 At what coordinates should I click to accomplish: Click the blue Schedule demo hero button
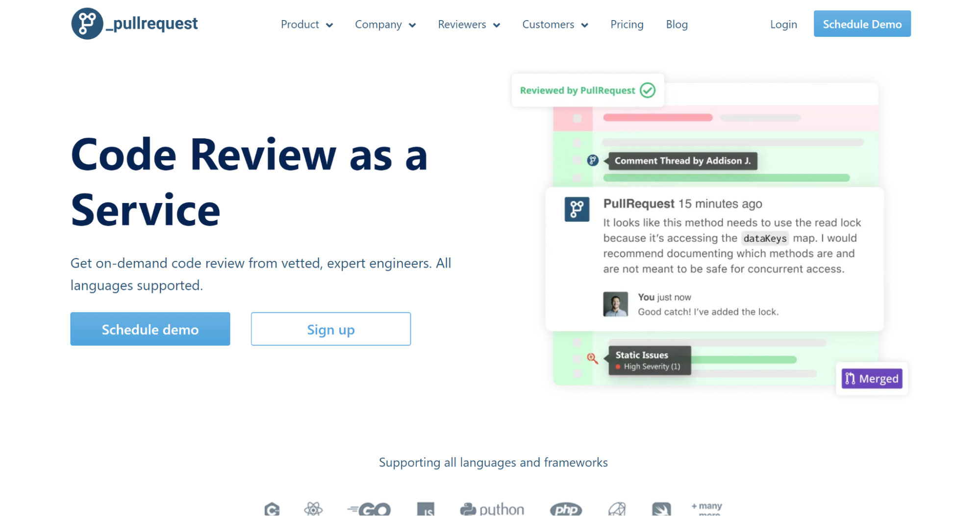click(x=150, y=329)
